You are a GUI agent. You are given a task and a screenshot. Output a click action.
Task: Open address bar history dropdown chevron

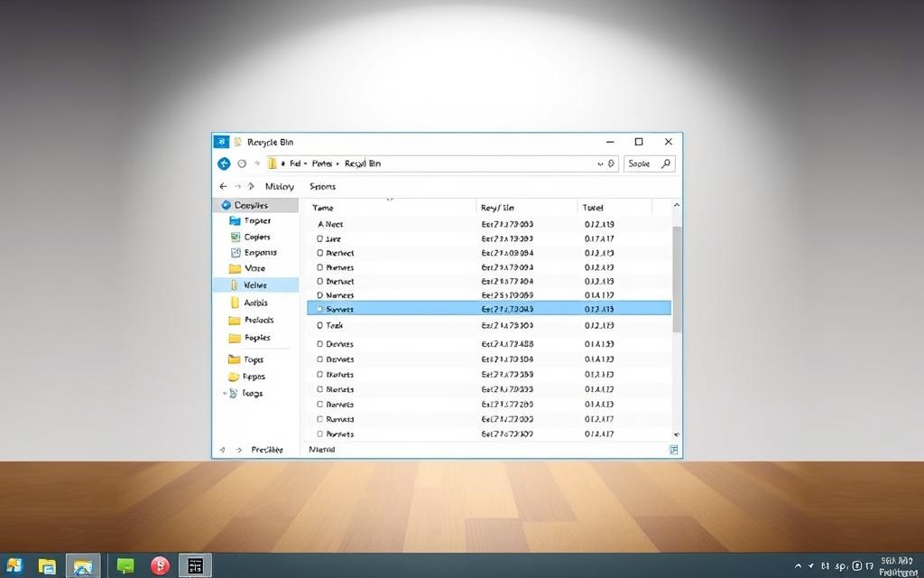coord(600,163)
